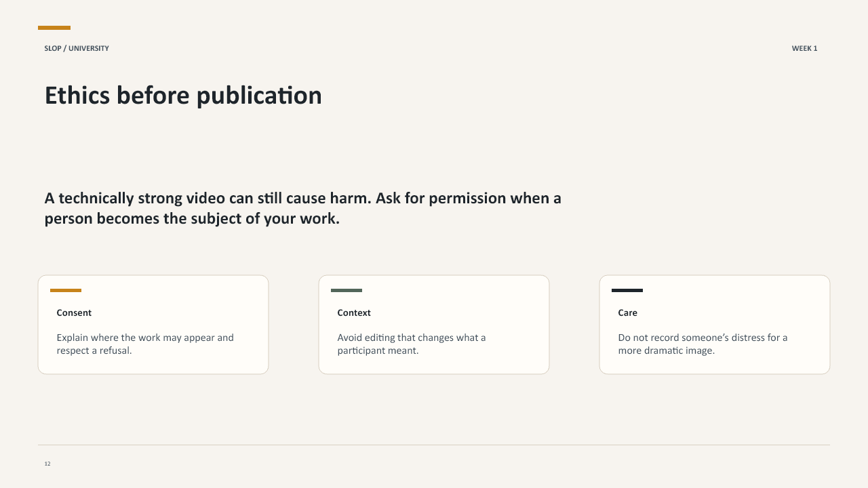Click the 'SLOP / UNIVERSITY' header label
Viewport: 868px width, 488px height.
[77, 48]
